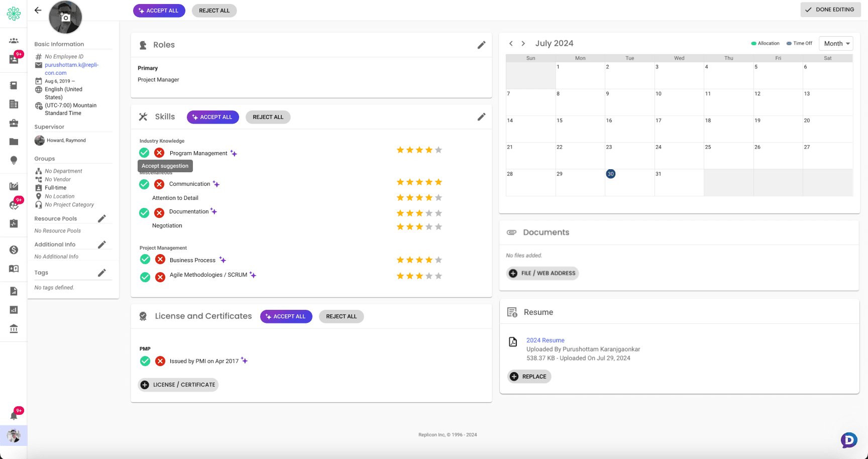Set Negotiation rating to five stars
868x459 pixels.
click(439, 226)
